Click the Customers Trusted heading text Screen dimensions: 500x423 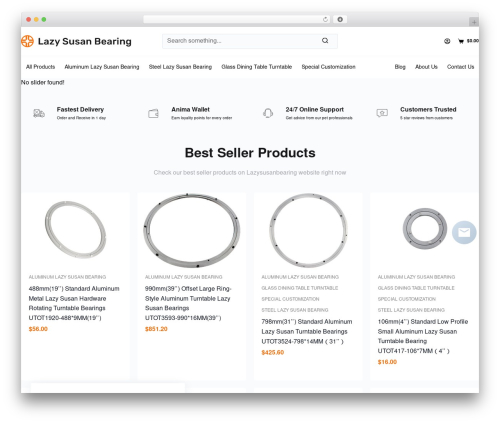click(x=428, y=109)
